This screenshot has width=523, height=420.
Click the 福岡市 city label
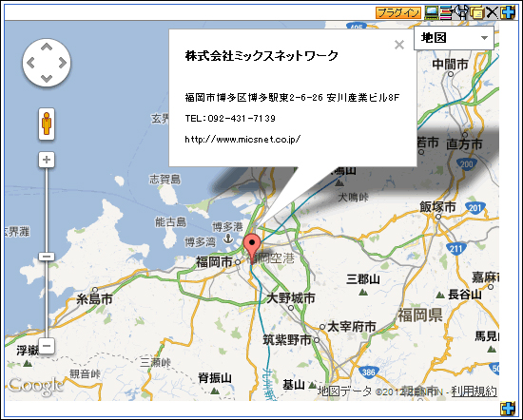pos(214,261)
